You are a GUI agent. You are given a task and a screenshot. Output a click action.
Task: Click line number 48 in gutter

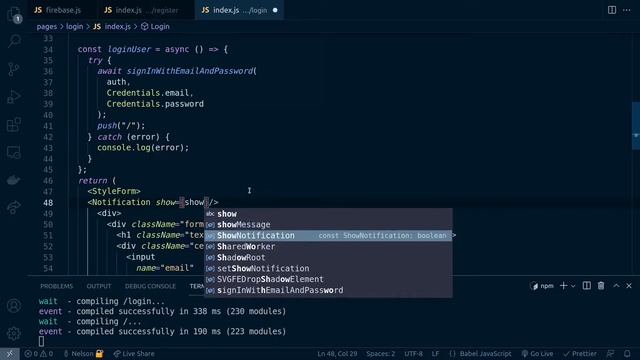(48, 203)
